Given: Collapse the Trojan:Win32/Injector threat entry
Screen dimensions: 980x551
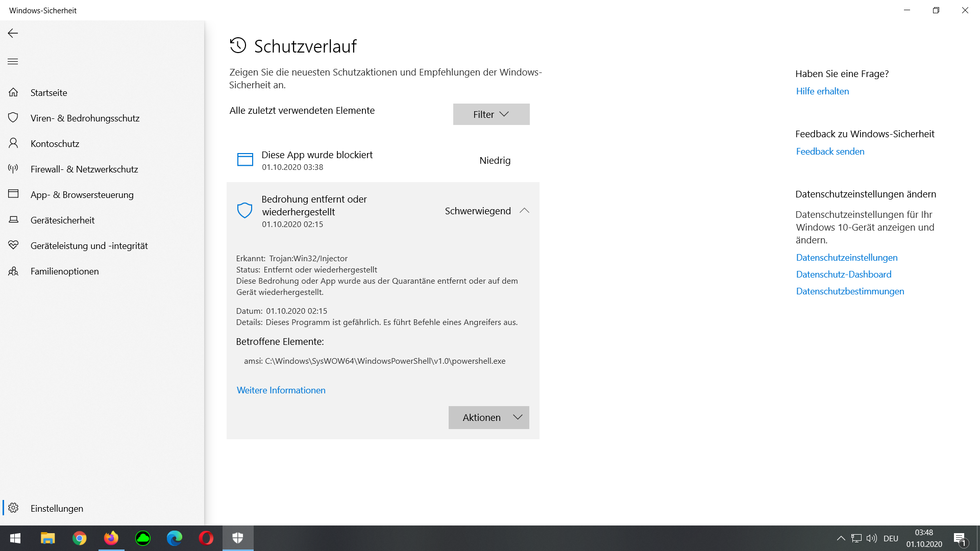Looking at the screenshot, I should [524, 210].
